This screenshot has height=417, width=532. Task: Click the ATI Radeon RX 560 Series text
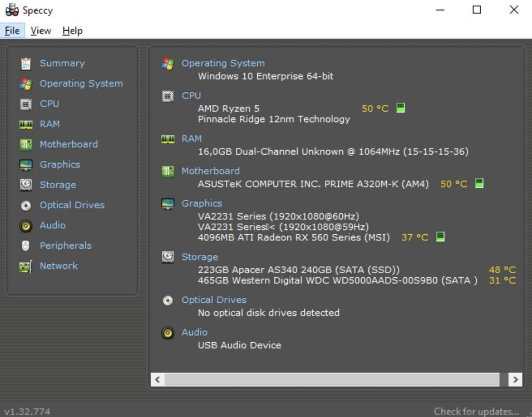(294, 237)
